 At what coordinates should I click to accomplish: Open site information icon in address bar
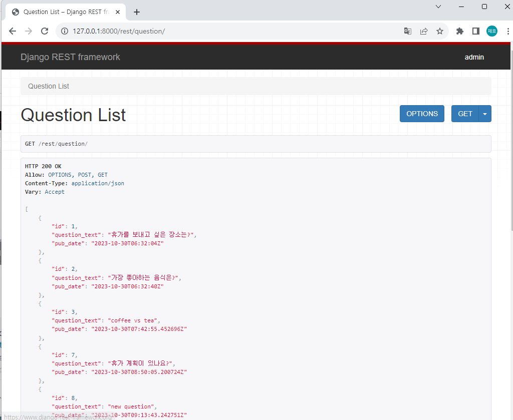(65, 31)
